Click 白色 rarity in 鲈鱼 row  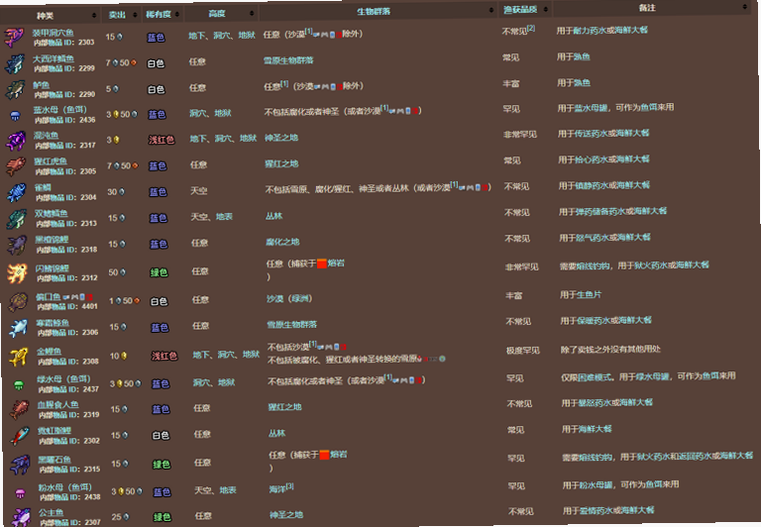point(156,90)
